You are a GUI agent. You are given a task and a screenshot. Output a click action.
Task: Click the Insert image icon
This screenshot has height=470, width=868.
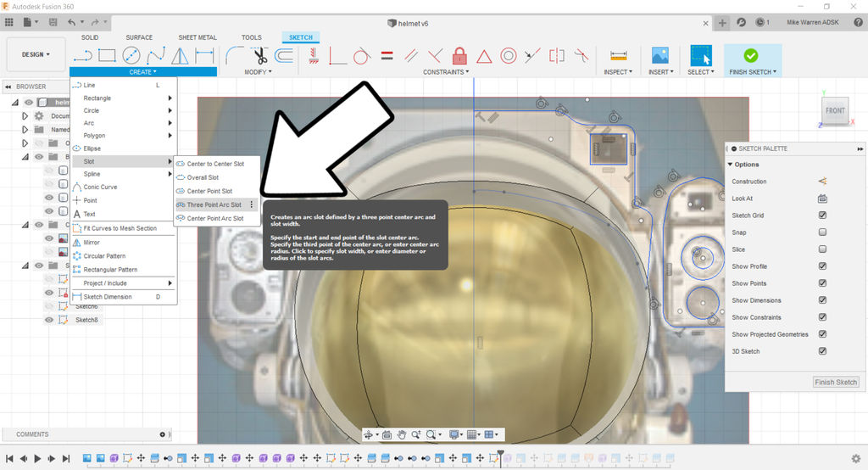[x=659, y=55]
